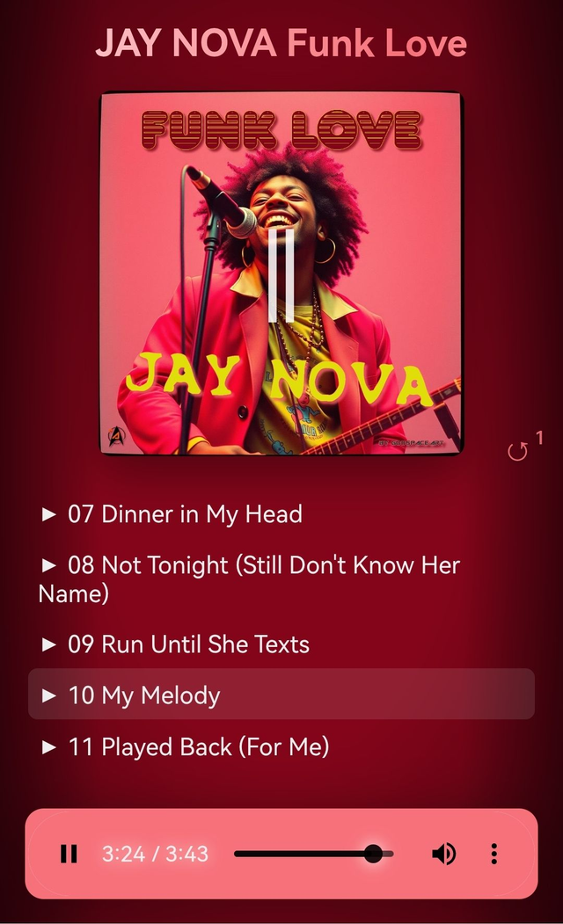Select highlighted track 10 My Melody

281,695
